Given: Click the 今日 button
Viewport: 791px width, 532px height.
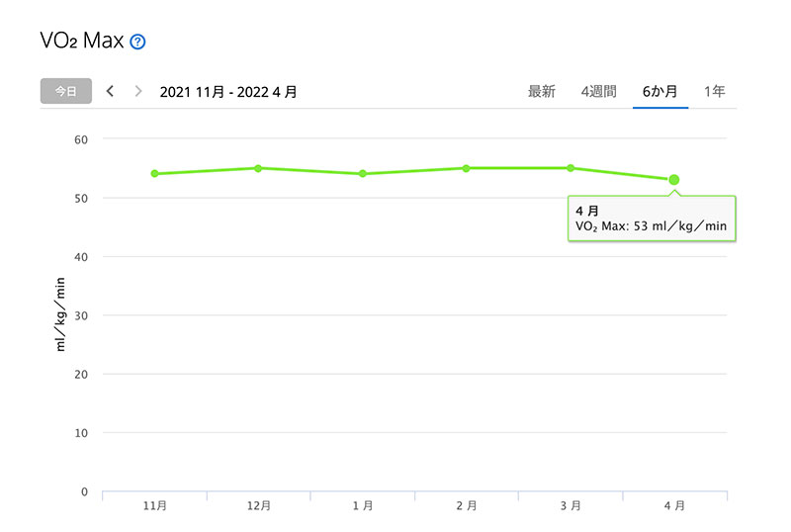Looking at the screenshot, I should click(x=66, y=91).
